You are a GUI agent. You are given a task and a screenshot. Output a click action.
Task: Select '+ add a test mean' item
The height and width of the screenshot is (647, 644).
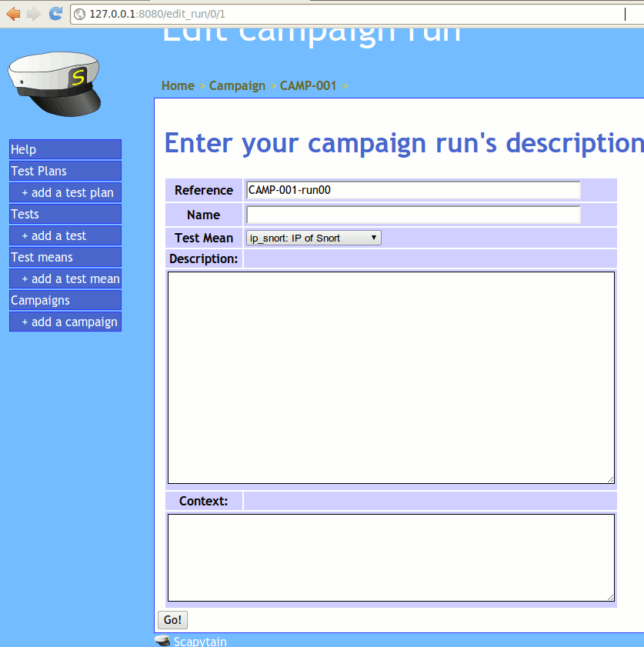[69, 278]
